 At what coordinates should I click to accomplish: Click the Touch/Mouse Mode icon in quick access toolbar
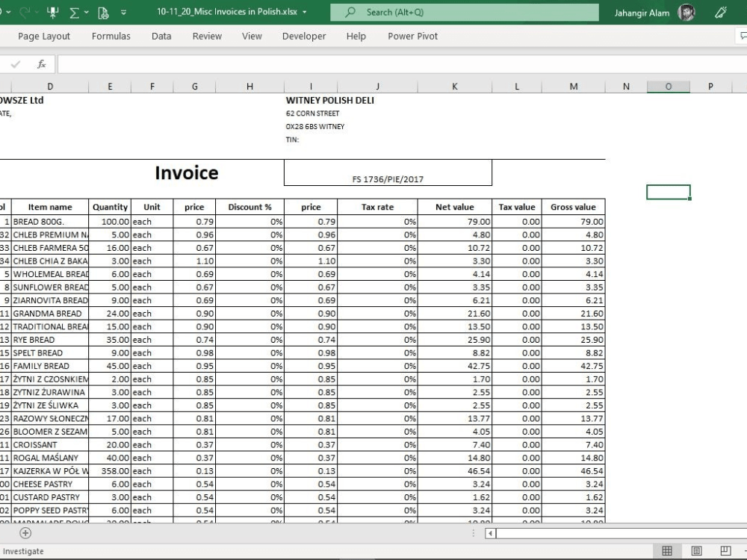pyautogui.click(x=53, y=13)
